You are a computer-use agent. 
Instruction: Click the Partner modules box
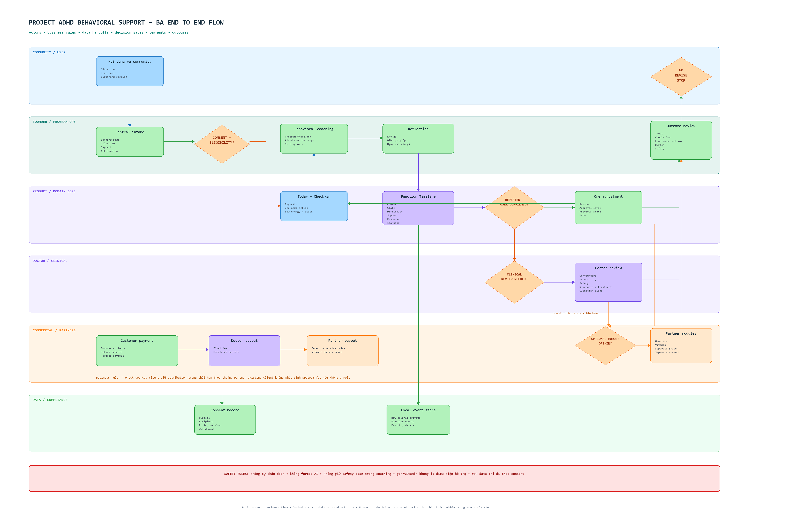[x=681, y=345]
